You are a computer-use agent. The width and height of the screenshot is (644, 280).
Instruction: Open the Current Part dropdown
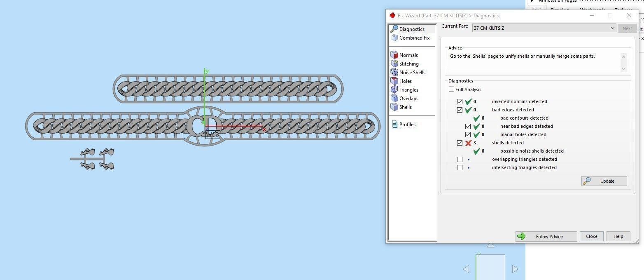tap(544, 28)
